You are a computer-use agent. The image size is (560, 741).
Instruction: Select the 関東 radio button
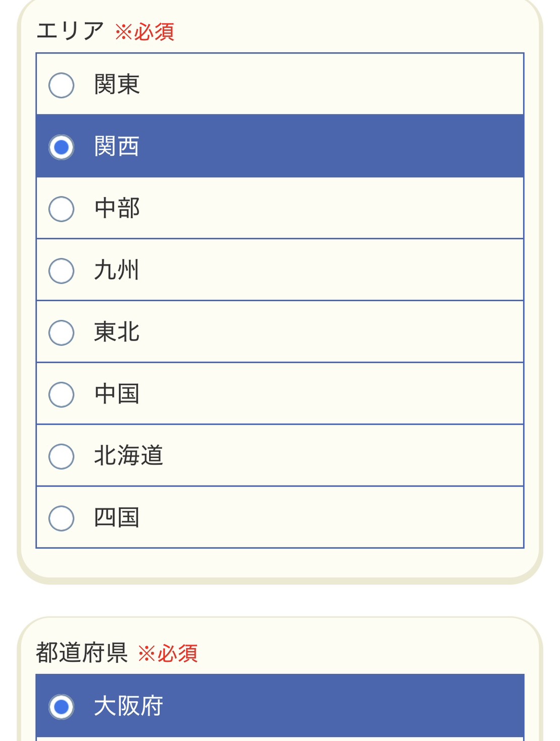click(x=61, y=85)
